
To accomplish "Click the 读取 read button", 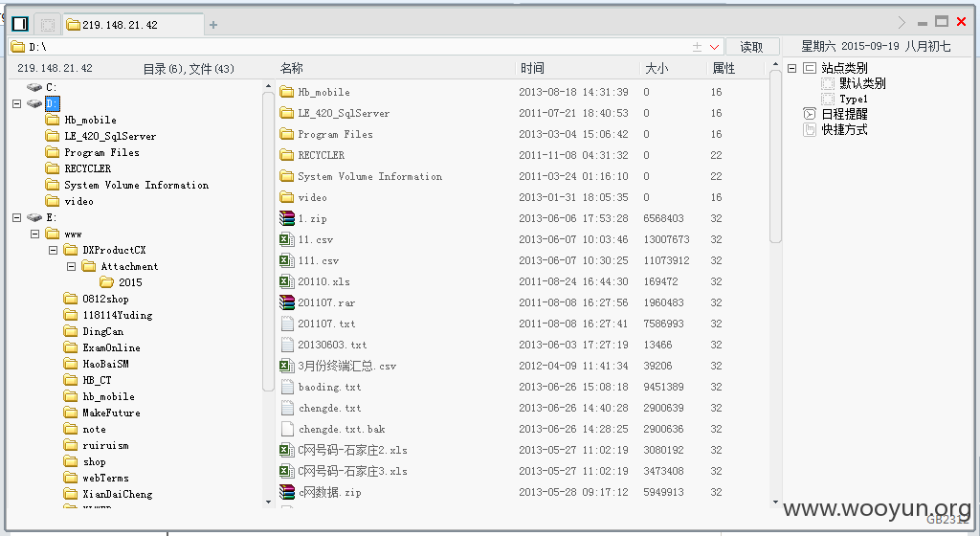I will [752, 47].
